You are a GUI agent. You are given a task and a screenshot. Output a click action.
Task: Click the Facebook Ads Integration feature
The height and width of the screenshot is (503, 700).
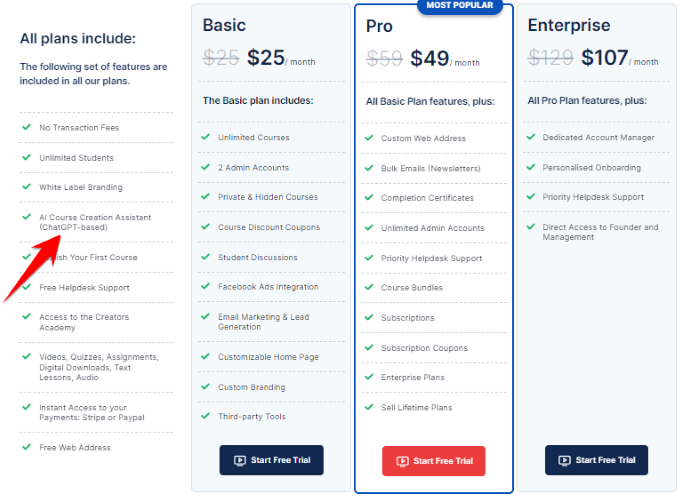point(268,287)
